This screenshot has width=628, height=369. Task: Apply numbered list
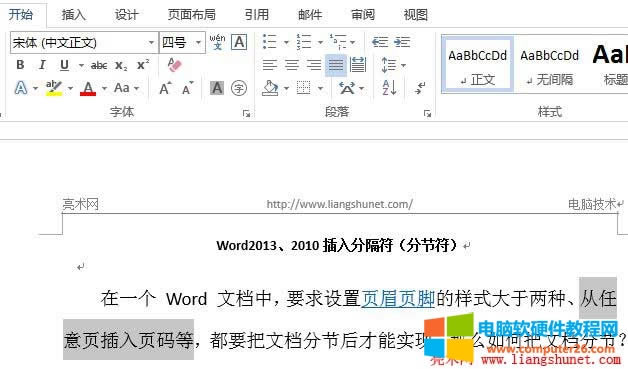point(304,42)
